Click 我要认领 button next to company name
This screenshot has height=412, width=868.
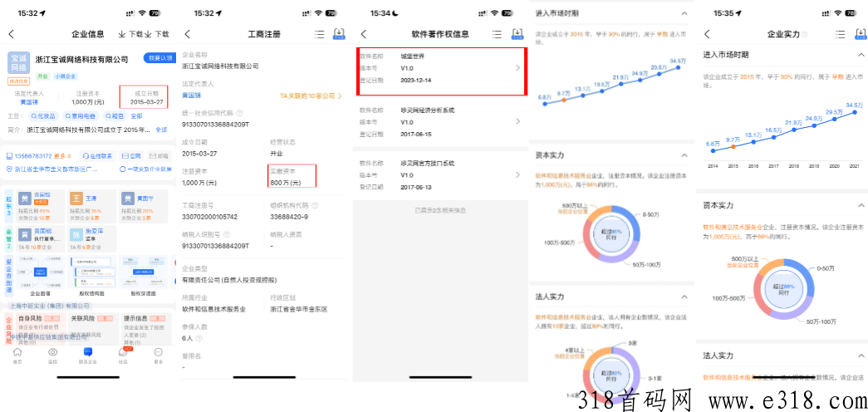click(158, 58)
